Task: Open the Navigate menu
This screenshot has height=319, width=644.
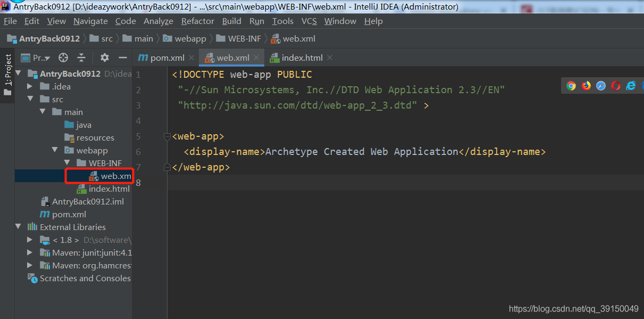Action: click(90, 21)
